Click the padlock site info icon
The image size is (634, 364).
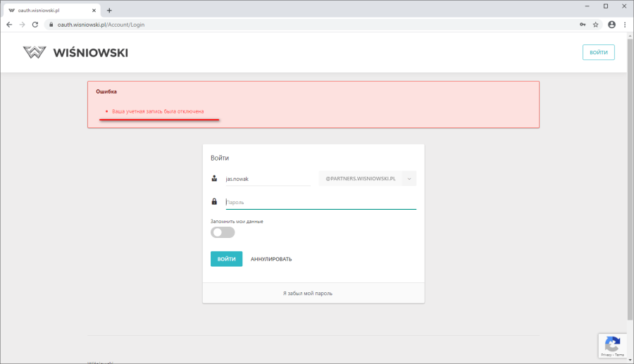(x=50, y=24)
